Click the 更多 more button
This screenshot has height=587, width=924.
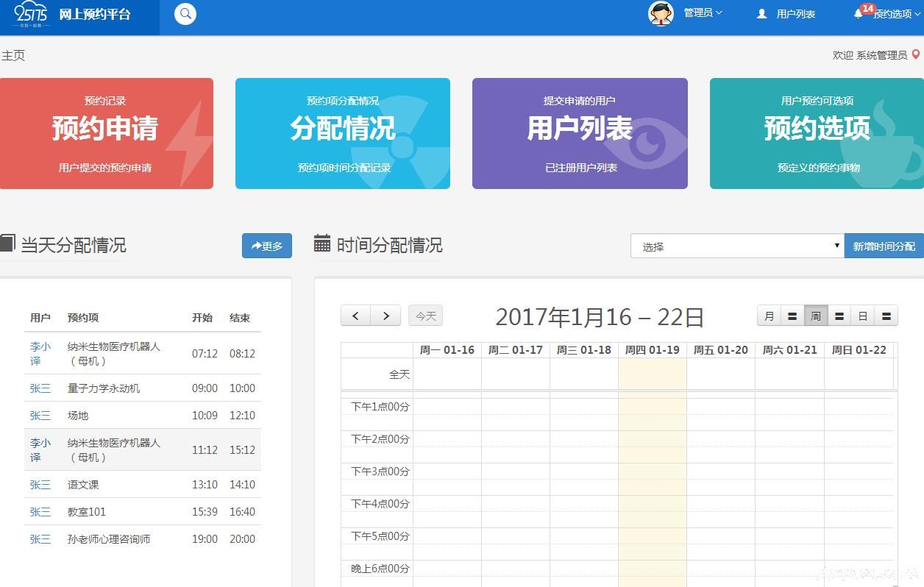click(x=266, y=246)
